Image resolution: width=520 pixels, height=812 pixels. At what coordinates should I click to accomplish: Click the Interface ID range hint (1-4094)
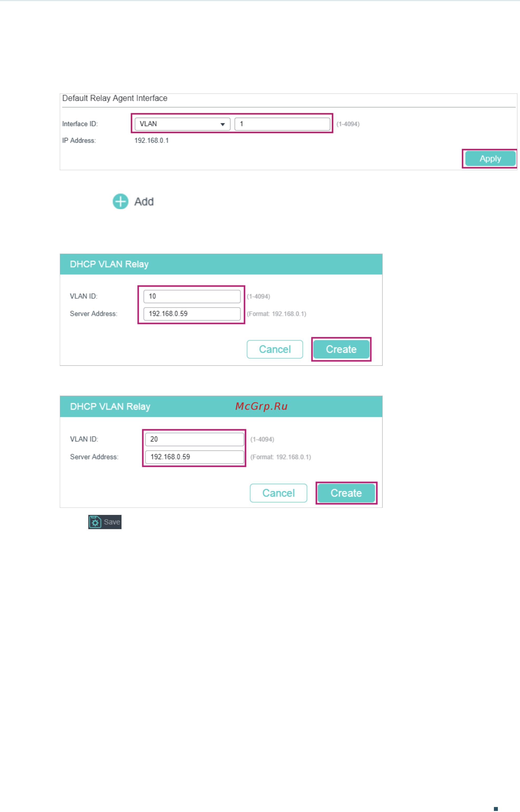click(x=348, y=124)
